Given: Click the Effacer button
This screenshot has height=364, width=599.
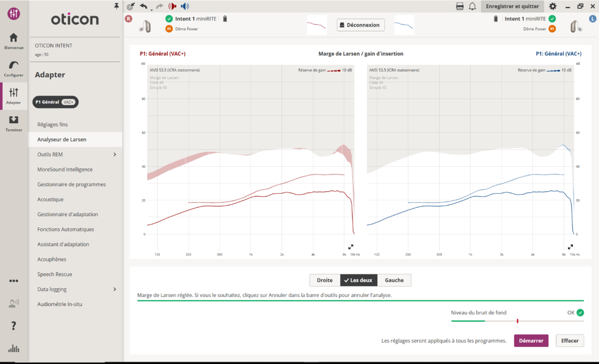Looking at the screenshot, I should [570, 340].
